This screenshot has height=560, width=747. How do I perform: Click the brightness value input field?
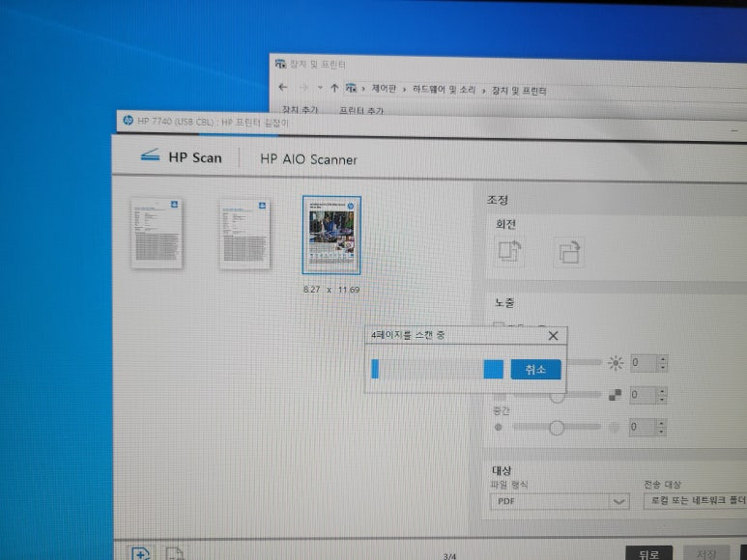click(x=644, y=363)
